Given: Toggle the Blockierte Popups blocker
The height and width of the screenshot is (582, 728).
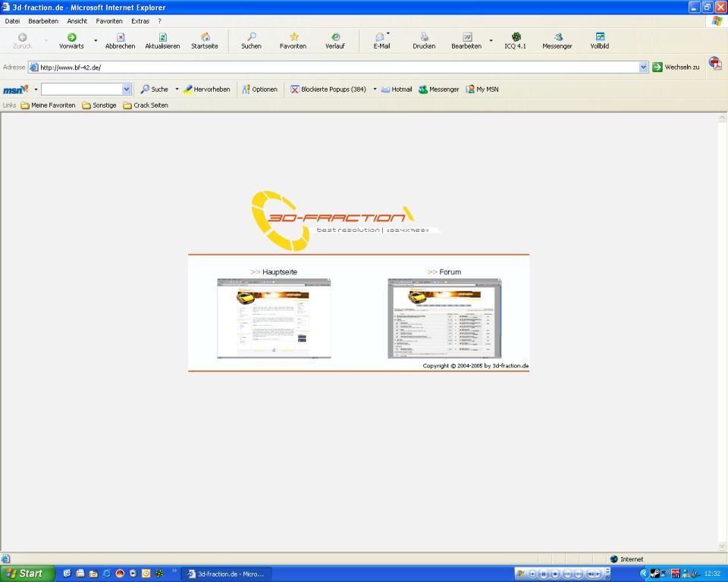Looking at the screenshot, I should [328, 89].
